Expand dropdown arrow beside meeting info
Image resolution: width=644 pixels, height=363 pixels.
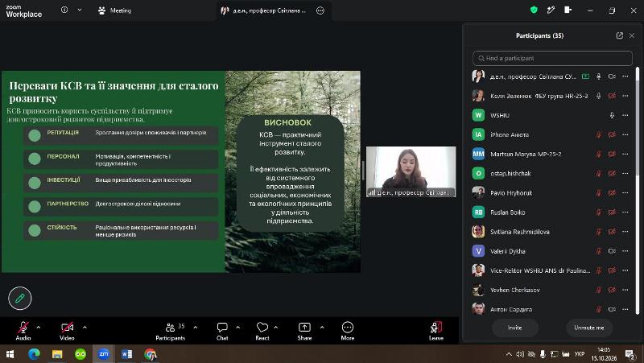point(80,10)
